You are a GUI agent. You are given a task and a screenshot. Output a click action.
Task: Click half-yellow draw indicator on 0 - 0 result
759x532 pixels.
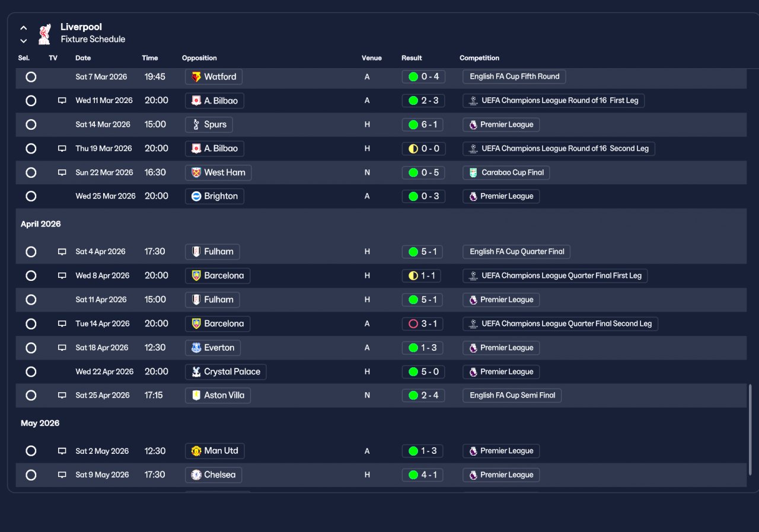pos(413,149)
